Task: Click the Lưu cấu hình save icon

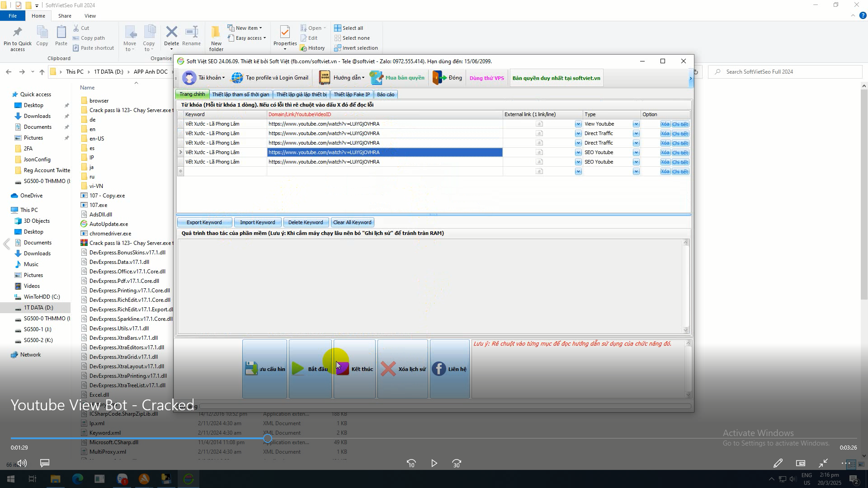Action: click(x=251, y=369)
